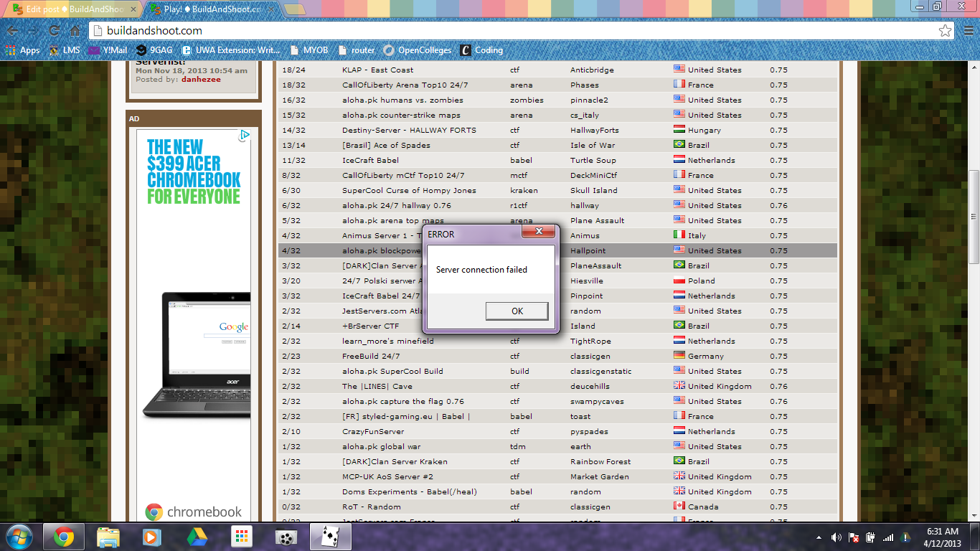Open the danhezee poster link

201,80
